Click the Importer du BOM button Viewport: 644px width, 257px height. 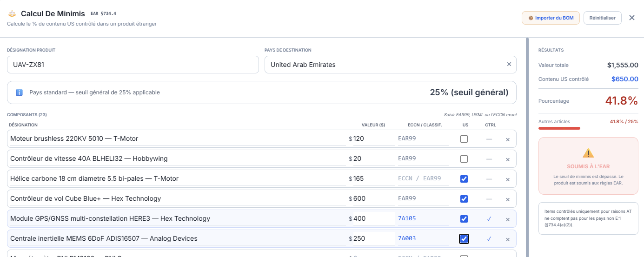[551, 18]
